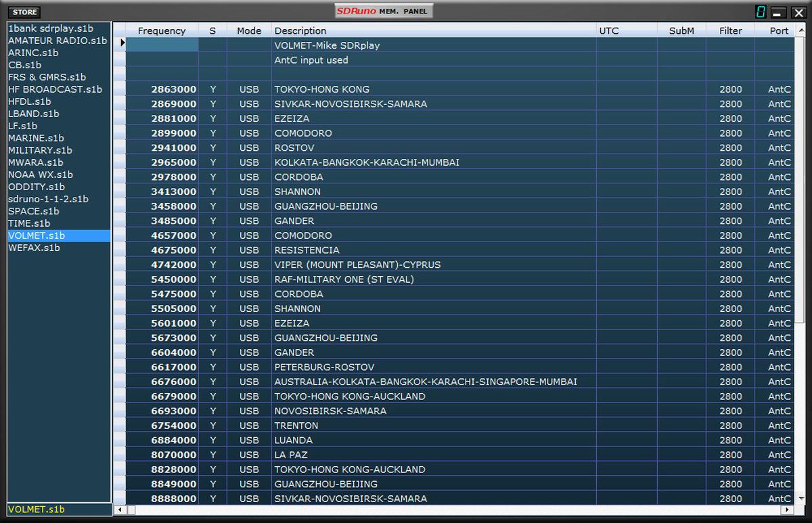Click the USB mode cell in the LUANDA row

tap(249, 440)
